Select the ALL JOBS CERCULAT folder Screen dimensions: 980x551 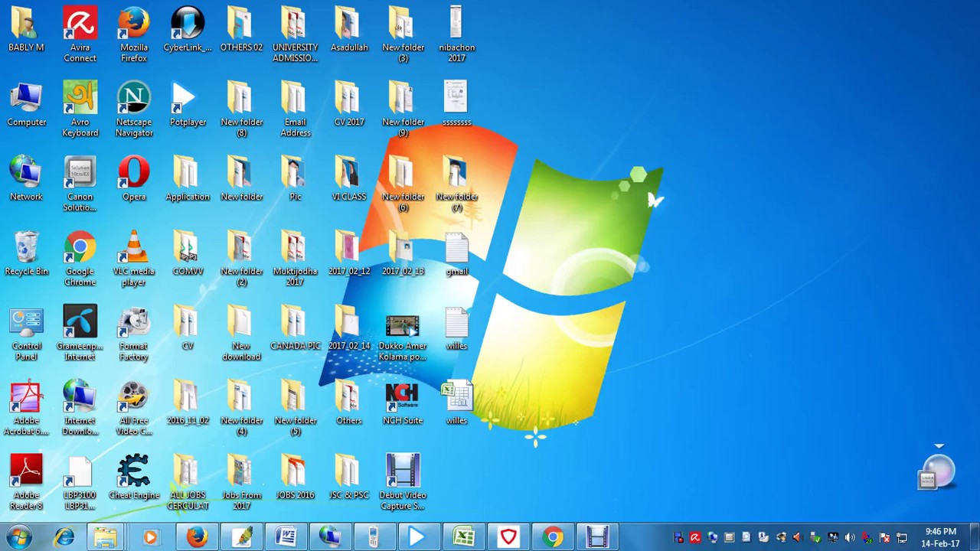pos(188,483)
